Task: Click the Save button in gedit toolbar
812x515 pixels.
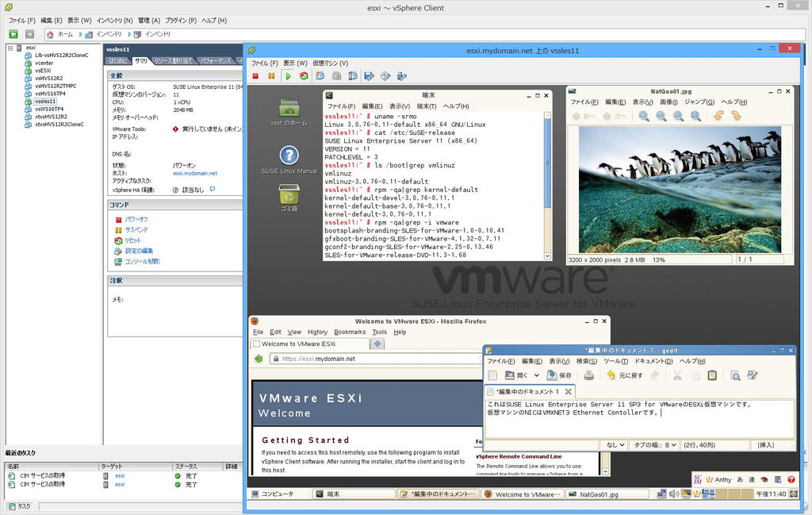Action: point(559,375)
